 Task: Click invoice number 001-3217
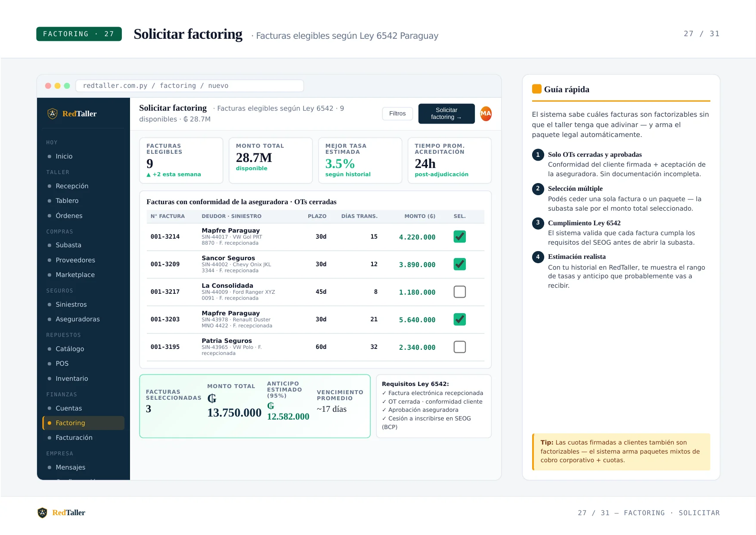pyautogui.click(x=165, y=292)
